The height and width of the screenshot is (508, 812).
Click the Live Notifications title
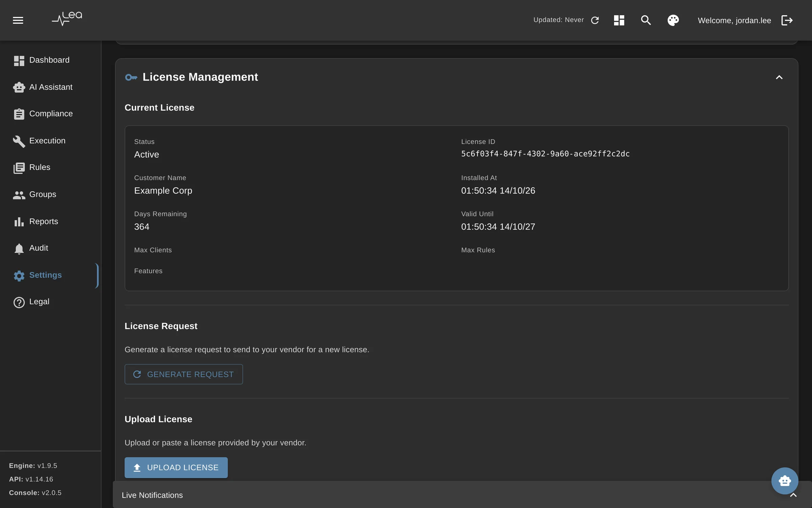[x=152, y=495]
